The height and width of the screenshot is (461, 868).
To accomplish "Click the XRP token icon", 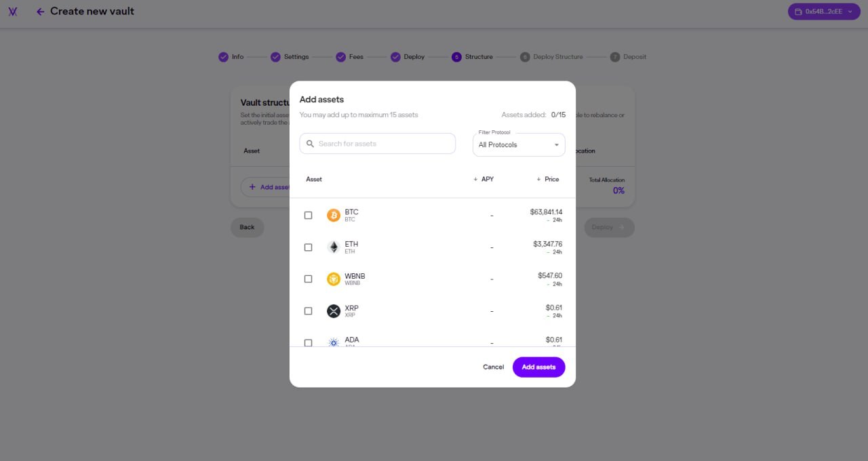I will (x=334, y=310).
